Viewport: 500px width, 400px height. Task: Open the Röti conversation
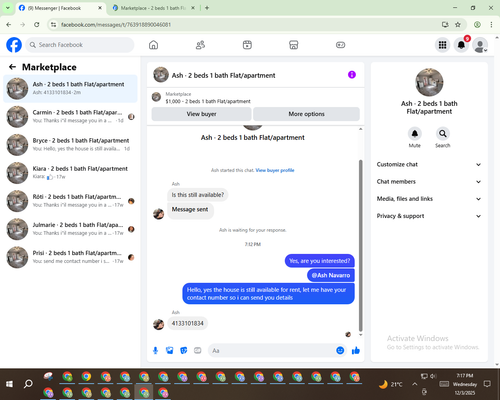(x=70, y=201)
